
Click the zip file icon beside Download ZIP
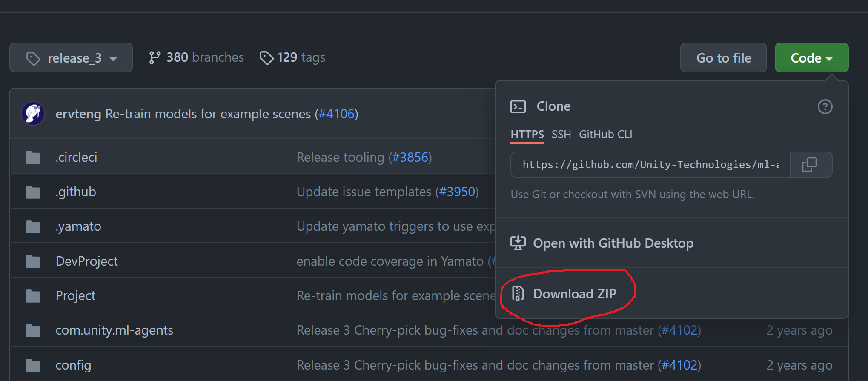click(x=518, y=293)
